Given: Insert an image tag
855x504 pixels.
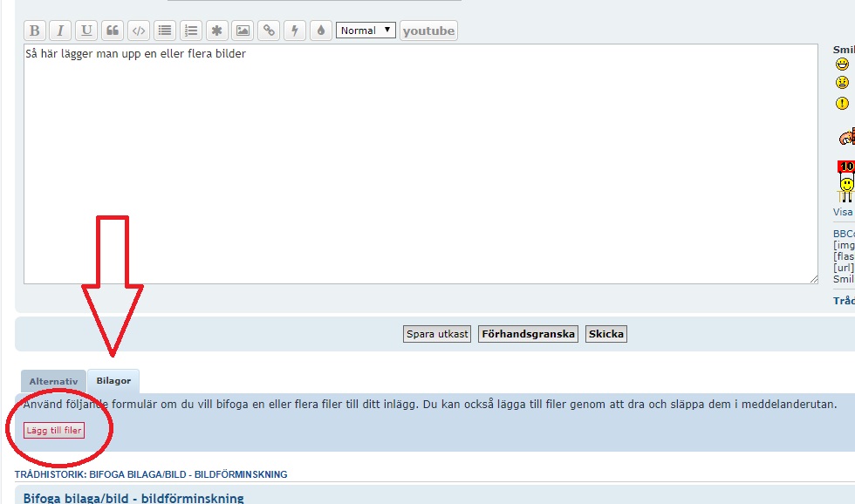Looking at the screenshot, I should [243, 31].
